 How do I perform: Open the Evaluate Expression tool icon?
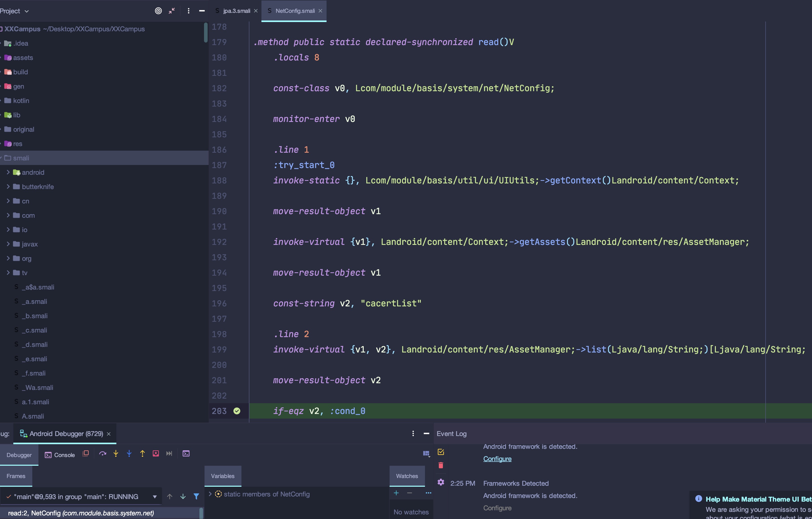(186, 454)
